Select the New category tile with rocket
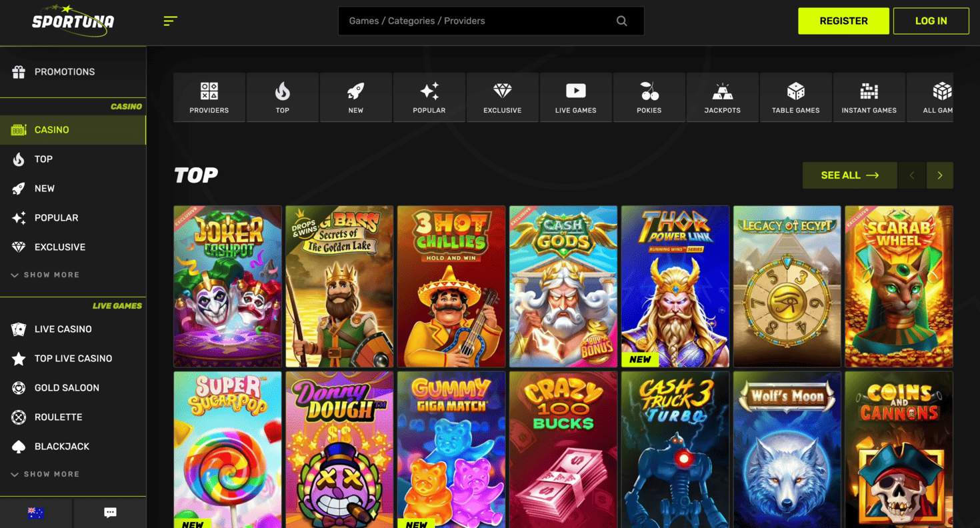This screenshot has width=980, height=528. (356, 97)
